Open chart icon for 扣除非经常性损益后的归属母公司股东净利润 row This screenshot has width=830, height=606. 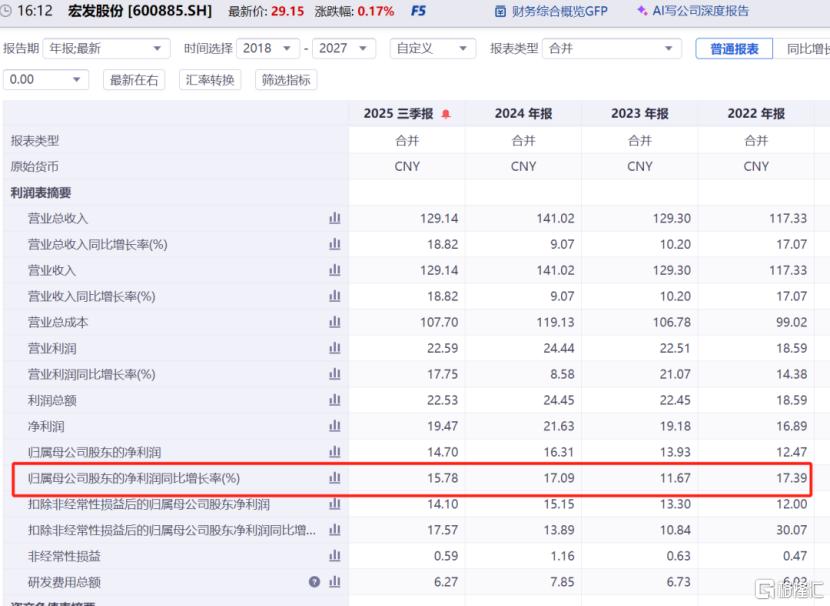335,504
